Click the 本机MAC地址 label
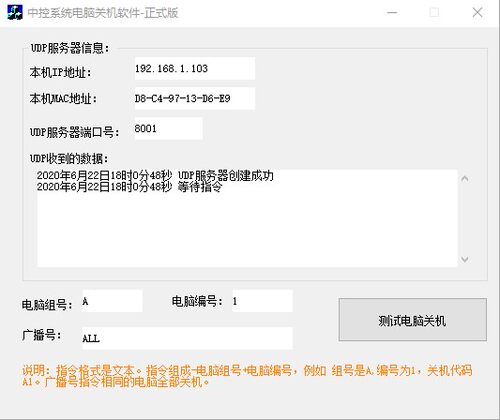 click(x=63, y=99)
